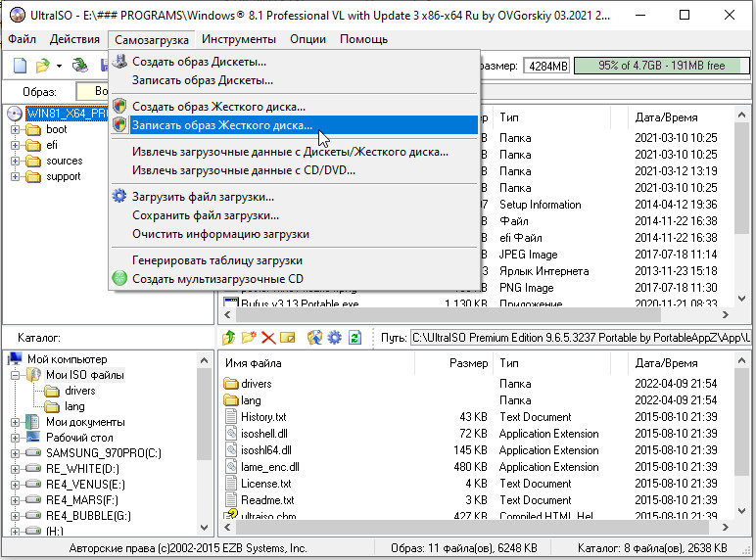Click the Мой компьютер computer icon
This screenshot has height=560, width=756.
pos(16,358)
